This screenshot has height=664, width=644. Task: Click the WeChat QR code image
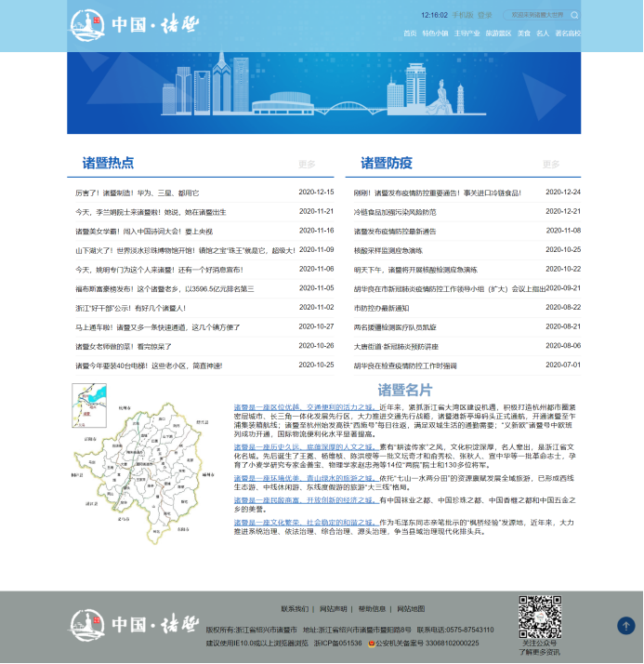[540, 617]
